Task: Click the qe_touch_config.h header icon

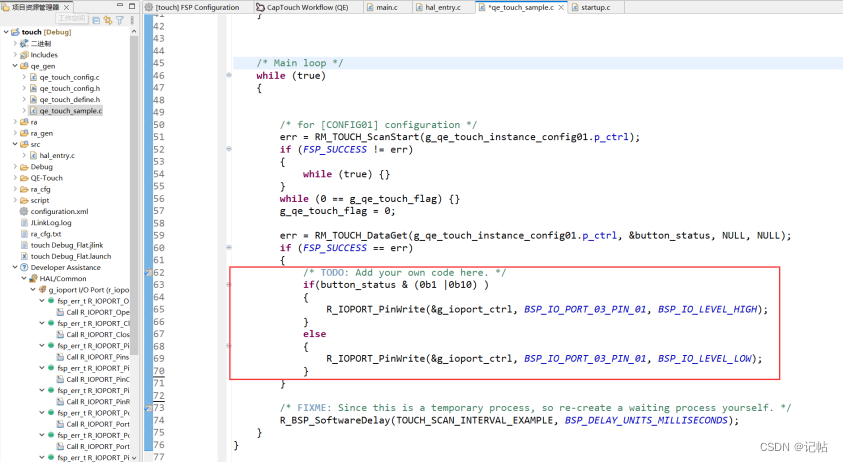Action: [33, 88]
